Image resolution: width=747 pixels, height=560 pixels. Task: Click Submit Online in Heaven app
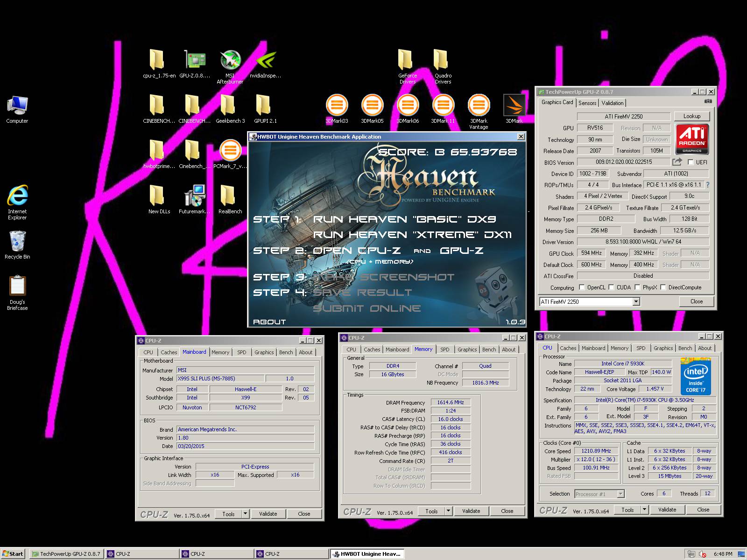(366, 308)
